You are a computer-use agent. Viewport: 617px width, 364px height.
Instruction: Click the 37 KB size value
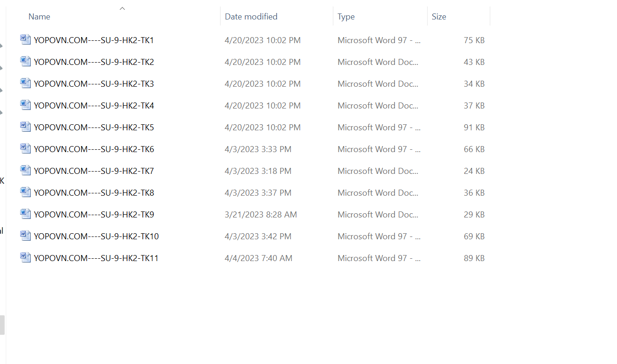tap(474, 106)
